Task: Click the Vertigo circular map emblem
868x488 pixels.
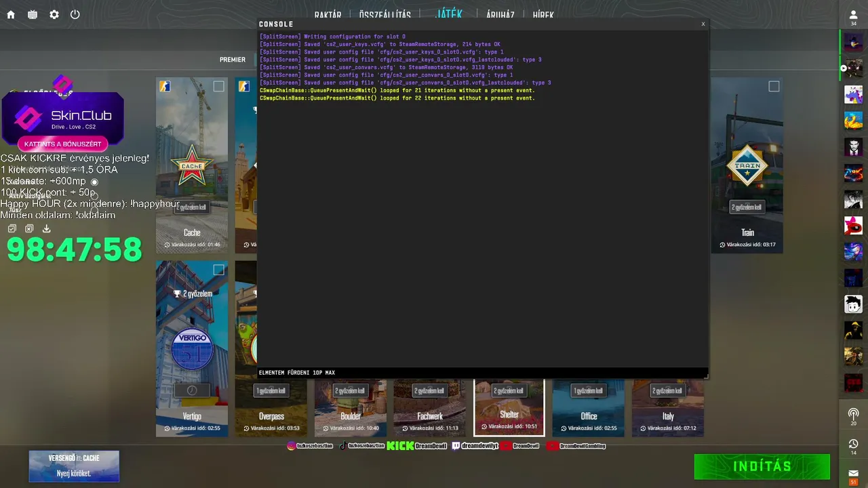Action: [193, 350]
